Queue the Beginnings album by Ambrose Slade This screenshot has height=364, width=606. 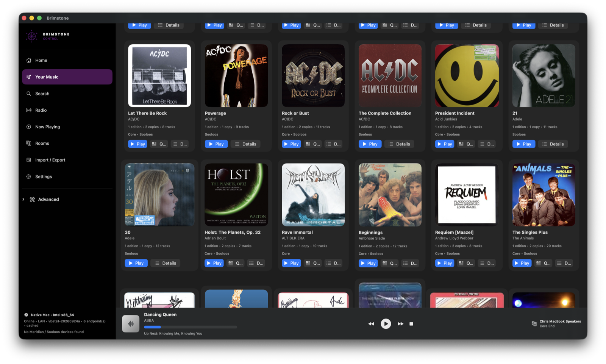point(390,263)
